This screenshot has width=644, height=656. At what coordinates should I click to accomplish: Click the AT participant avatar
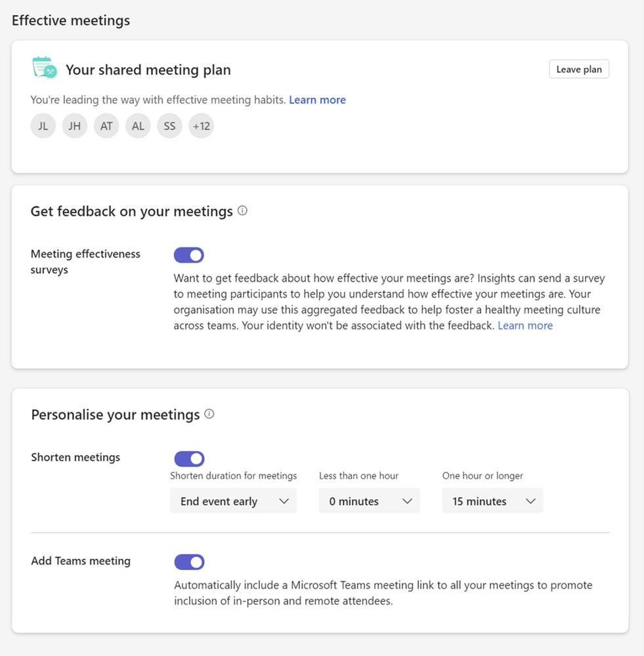tap(106, 126)
